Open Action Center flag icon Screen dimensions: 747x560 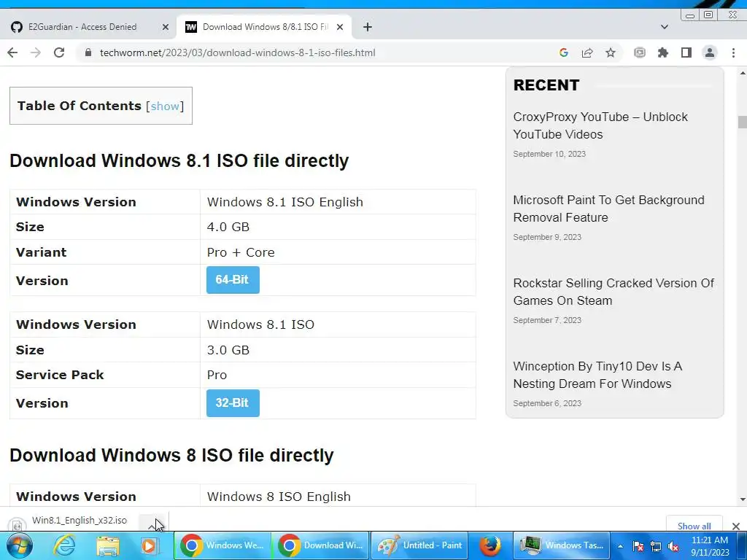(x=638, y=546)
